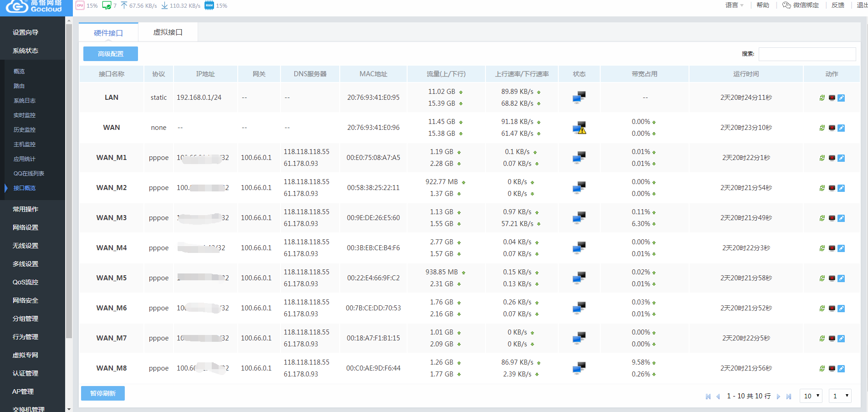Sort by 运行时间 column header
868x412 pixels.
tap(746, 74)
